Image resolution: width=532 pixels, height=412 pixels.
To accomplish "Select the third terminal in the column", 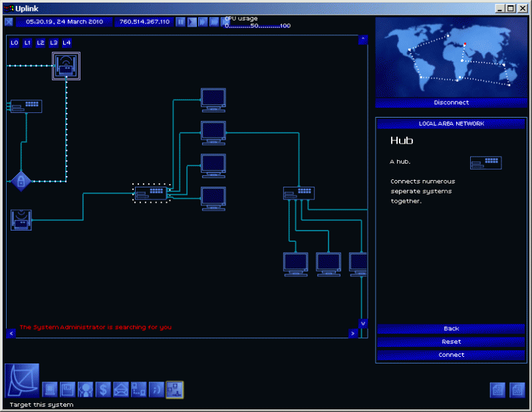I will click(x=213, y=166).
